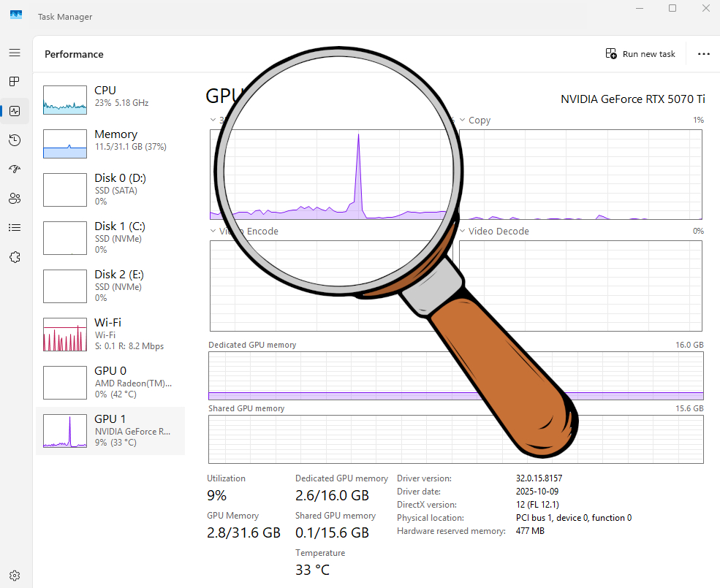Expand the Video Encode chevron
Screen dimensions: 720x588
click(213, 231)
